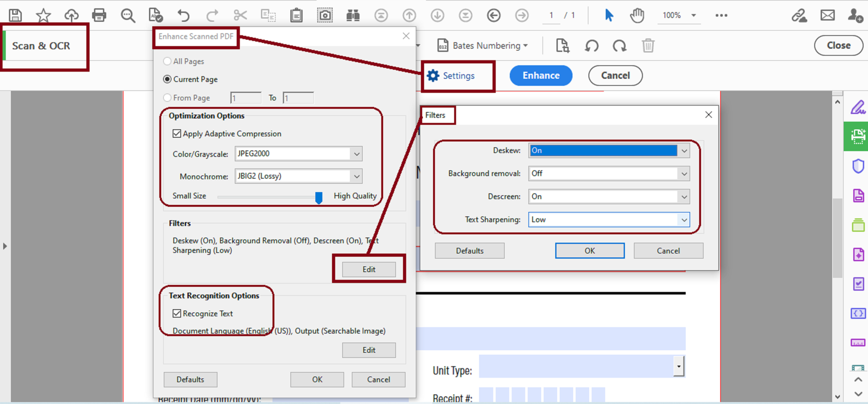Click the Paste clipboard icon
868x404 pixels.
pos(296,15)
